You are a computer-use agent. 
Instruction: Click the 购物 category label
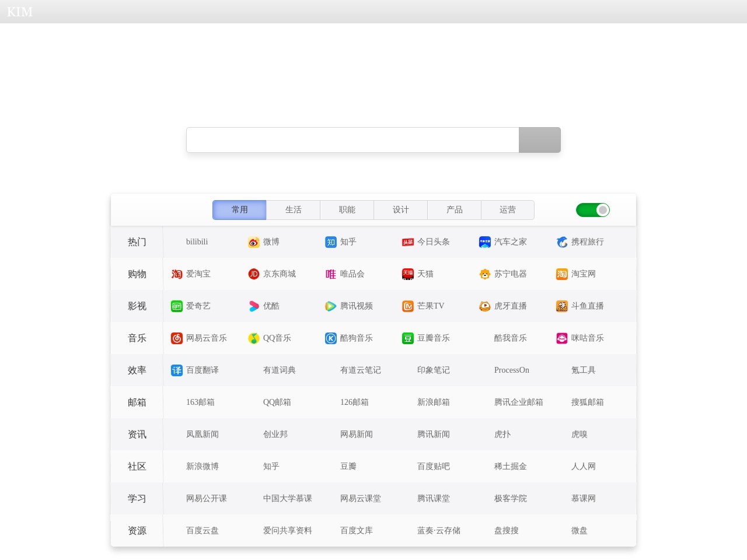point(137,274)
